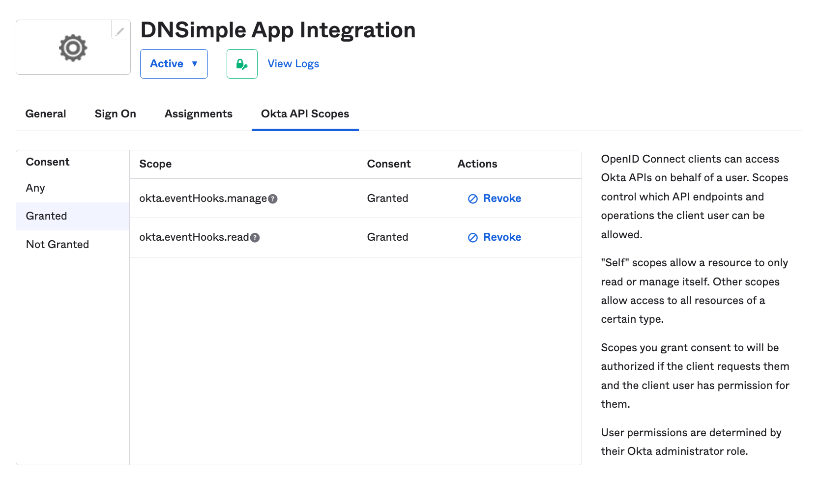Go to the Assignments tab
820x504 pixels.
click(x=199, y=114)
